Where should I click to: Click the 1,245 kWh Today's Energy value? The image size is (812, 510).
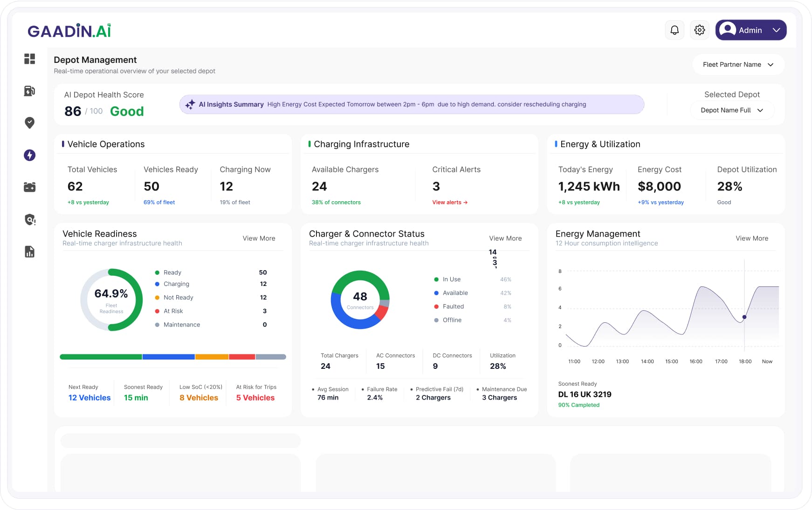click(589, 186)
